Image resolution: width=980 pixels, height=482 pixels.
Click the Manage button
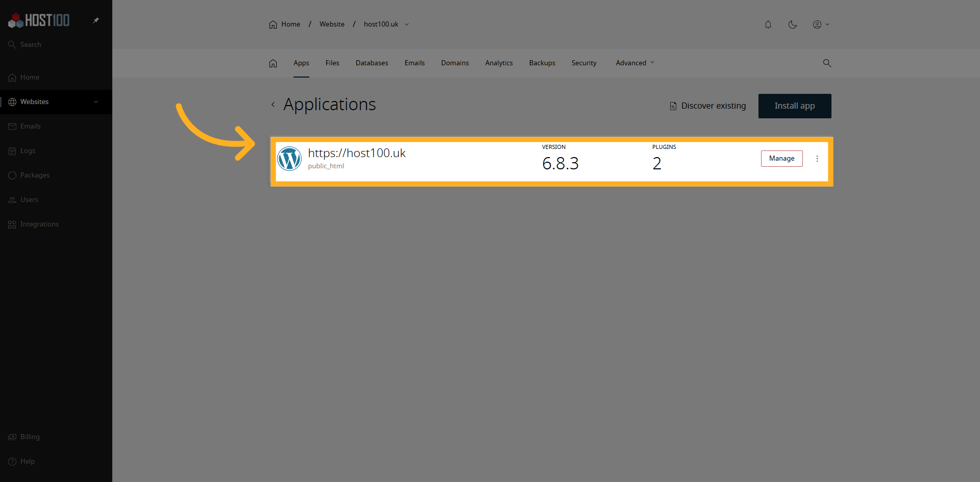(x=782, y=159)
